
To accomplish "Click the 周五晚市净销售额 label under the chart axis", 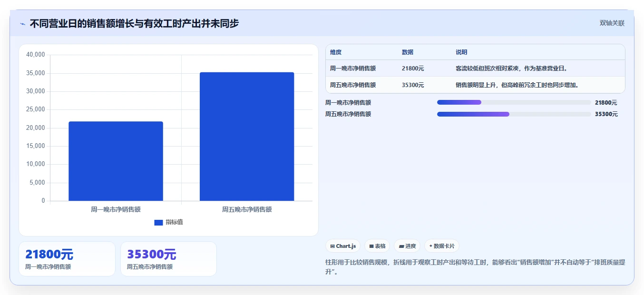I will (x=247, y=209).
